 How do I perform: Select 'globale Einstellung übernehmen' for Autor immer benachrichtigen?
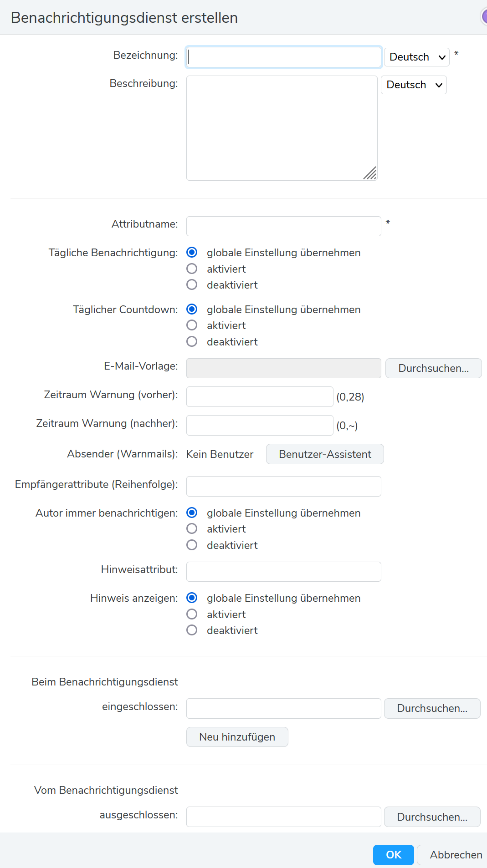(192, 513)
